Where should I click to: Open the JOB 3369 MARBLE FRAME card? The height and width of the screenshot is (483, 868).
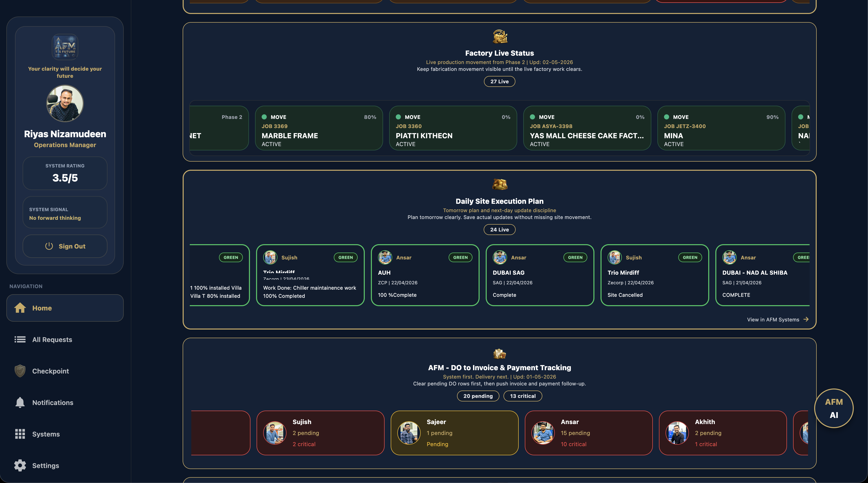coord(319,128)
